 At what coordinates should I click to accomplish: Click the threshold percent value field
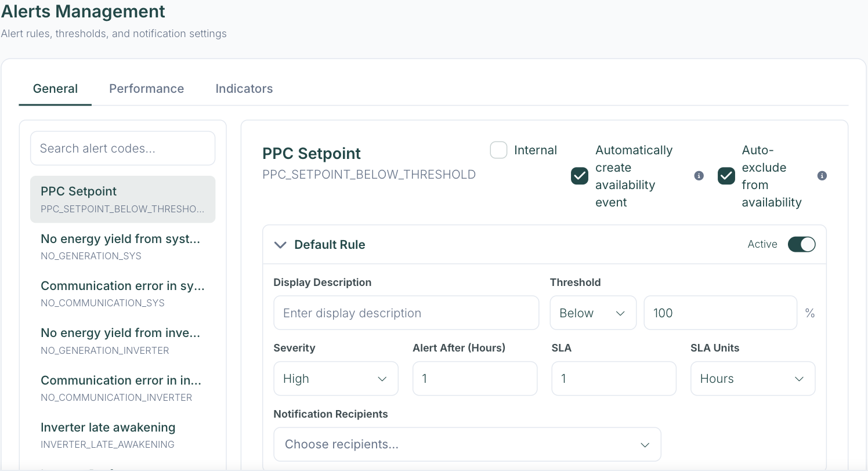[x=720, y=313]
